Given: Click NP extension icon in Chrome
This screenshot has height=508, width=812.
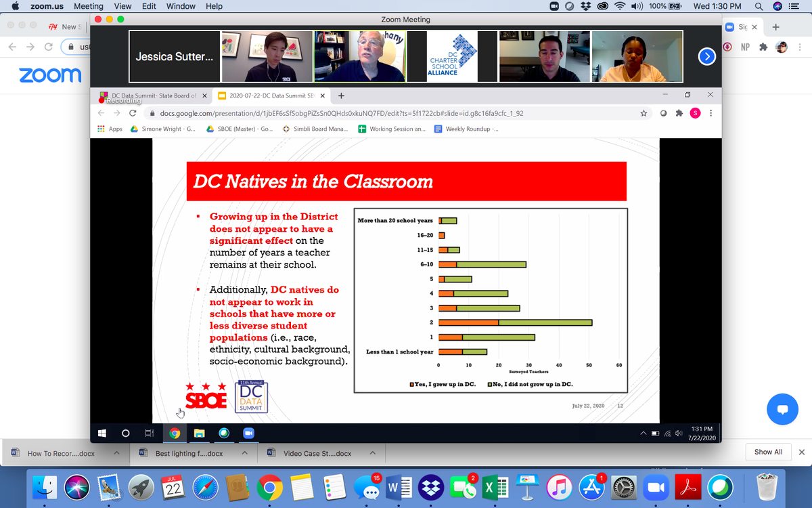Looking at the screenshot, I should 746,47.
